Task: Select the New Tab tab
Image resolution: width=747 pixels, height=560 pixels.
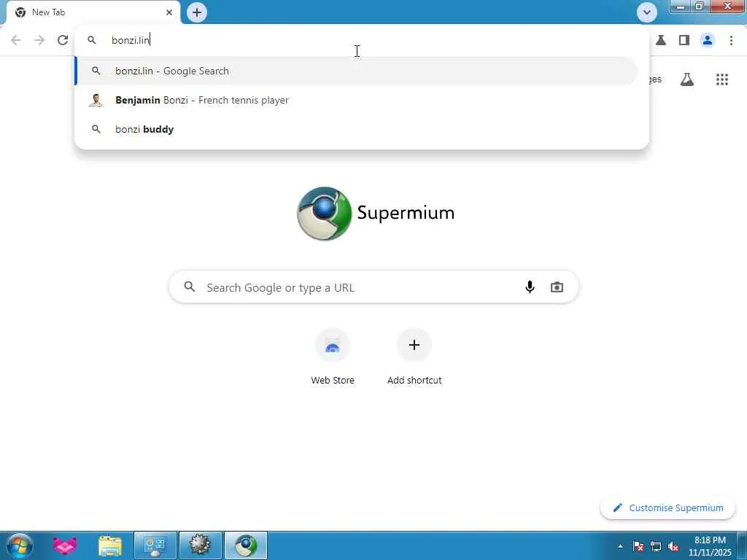Action: point(93,12)
